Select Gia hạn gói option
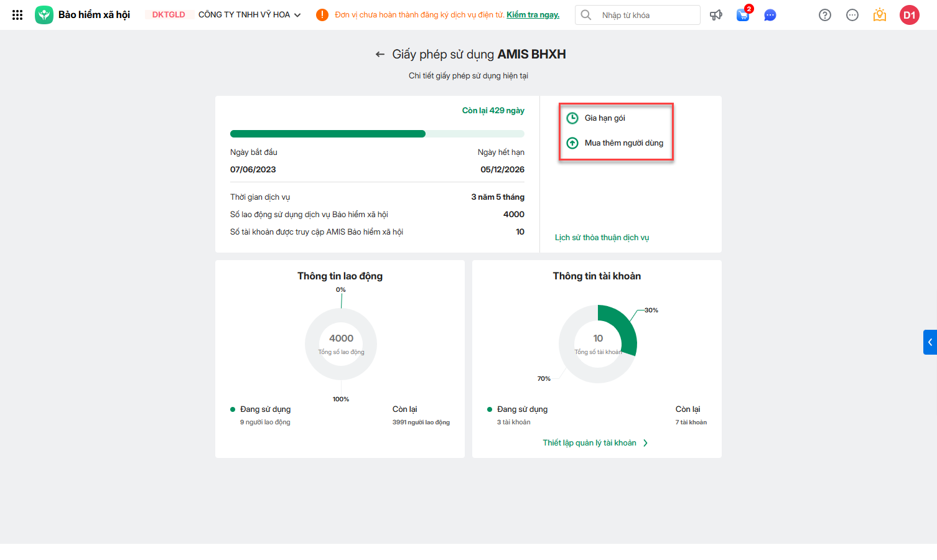This screenshot has height=560, width=937. click(604, 118)
